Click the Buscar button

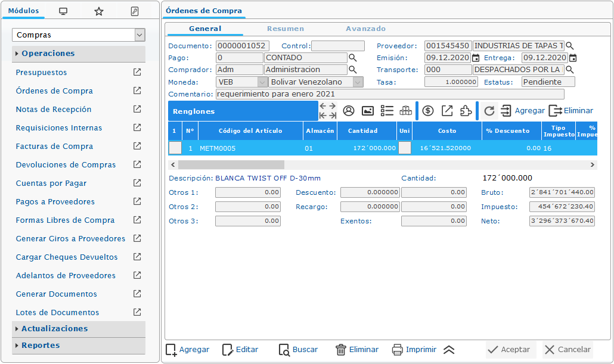(x=298, y=350)
